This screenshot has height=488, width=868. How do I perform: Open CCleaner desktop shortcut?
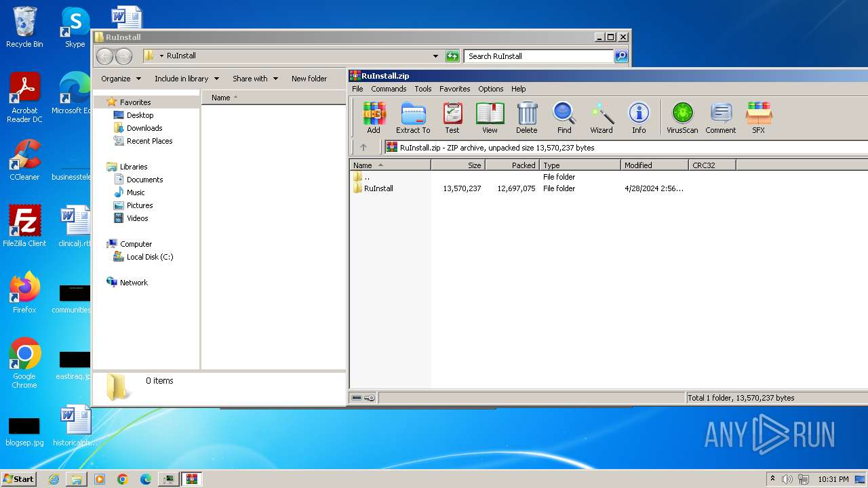pos(24,160)
